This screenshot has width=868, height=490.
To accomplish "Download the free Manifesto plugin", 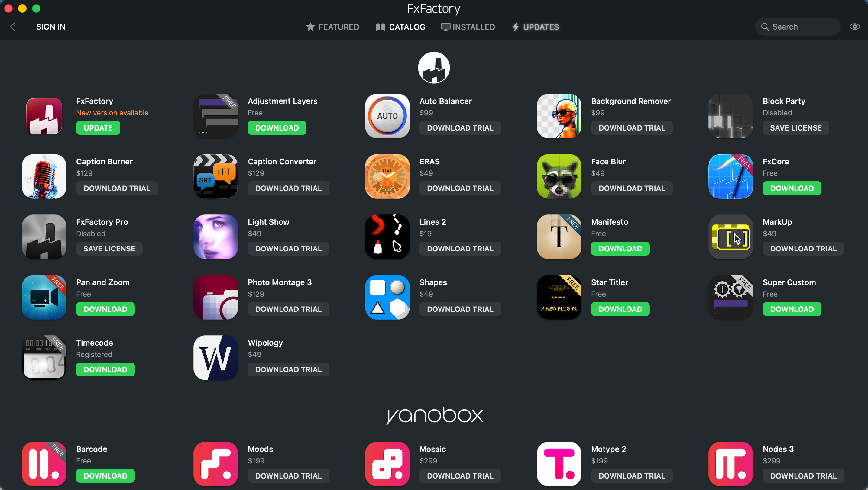I will pyautogui.click(x=620, y=249).
